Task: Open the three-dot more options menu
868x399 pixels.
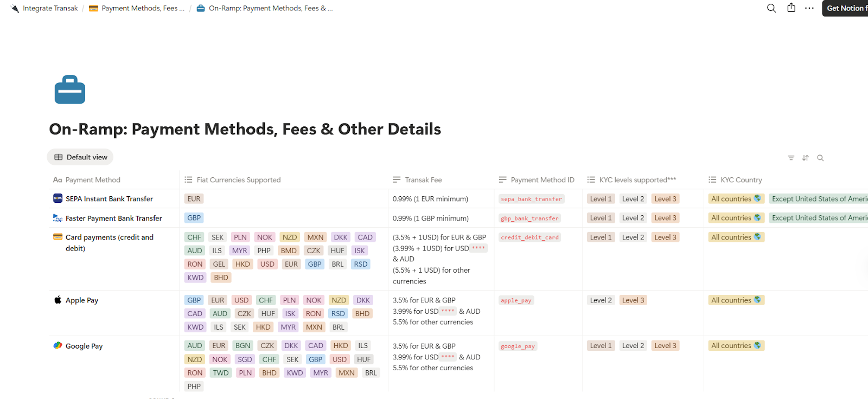Action: tap(809, 8)
